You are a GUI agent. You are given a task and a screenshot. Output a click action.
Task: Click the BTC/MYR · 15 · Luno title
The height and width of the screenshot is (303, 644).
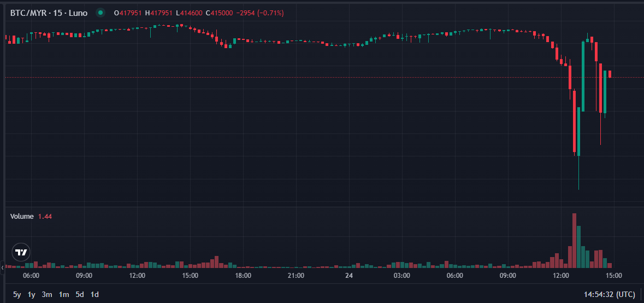click(x=49, y=13)
